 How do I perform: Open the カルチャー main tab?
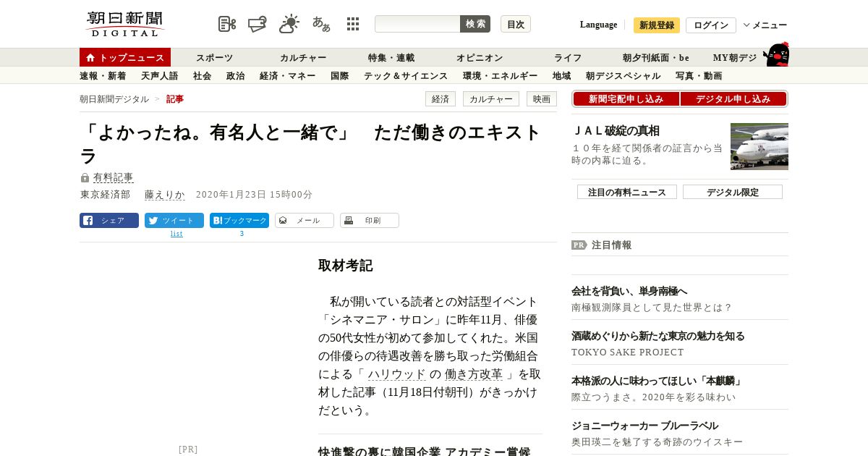coord(303,57)
